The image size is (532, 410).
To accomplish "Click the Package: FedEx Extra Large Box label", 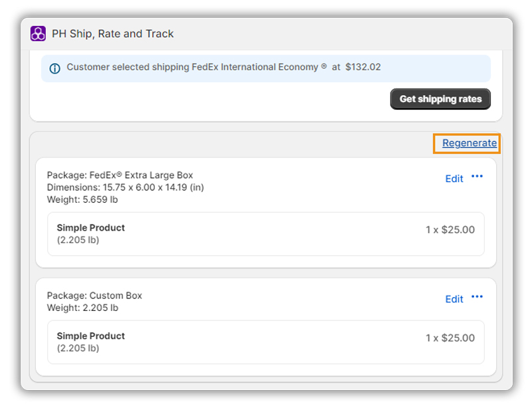I will [120, 175].
